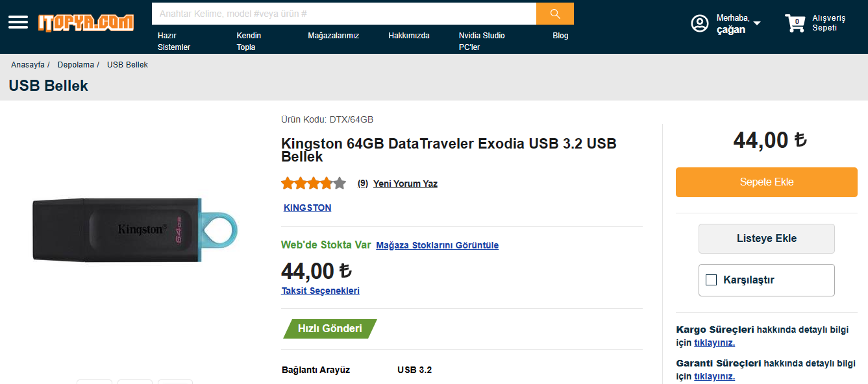The image size is (868, 384).
Task: Open the Kendin Topla menu
Action: (x=249, y=42)
